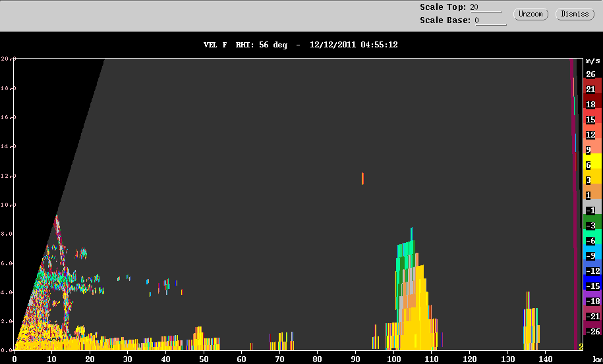Click the plot title 'VEL F RHI: 56 deg'

pyautogui.click(x=245, y=45)
